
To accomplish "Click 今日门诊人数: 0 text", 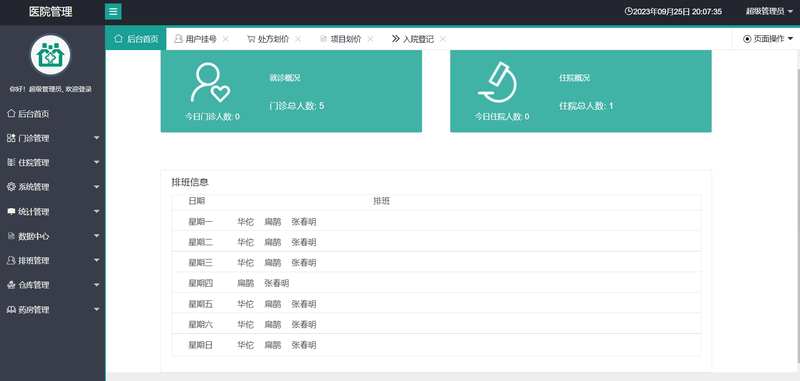I will click(212, 116).
